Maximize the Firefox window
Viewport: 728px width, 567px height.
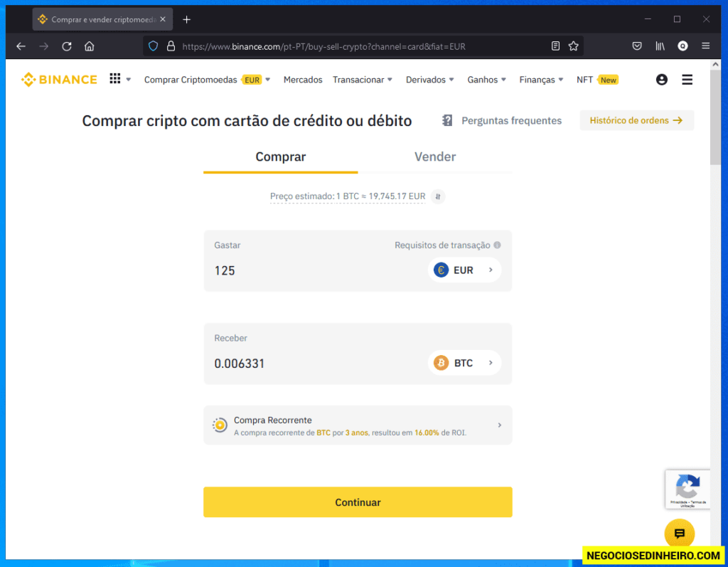point(677,19)
